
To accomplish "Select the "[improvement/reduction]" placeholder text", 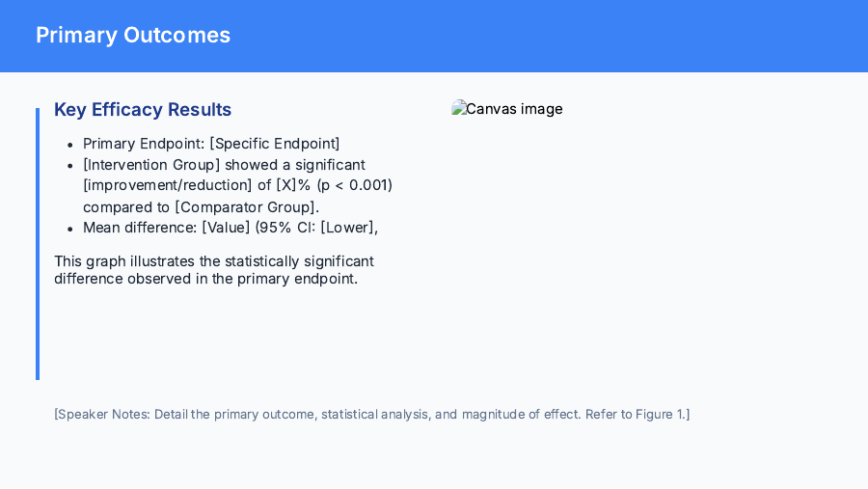I will point(167,185).
